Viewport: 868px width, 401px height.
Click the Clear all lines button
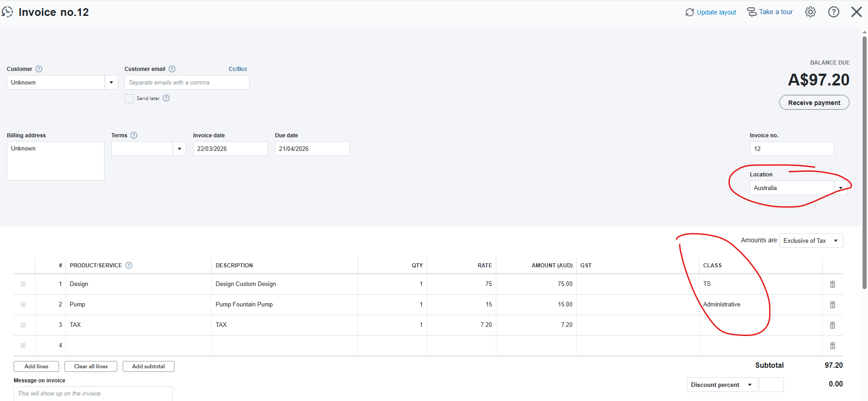(x=91, y=366)
